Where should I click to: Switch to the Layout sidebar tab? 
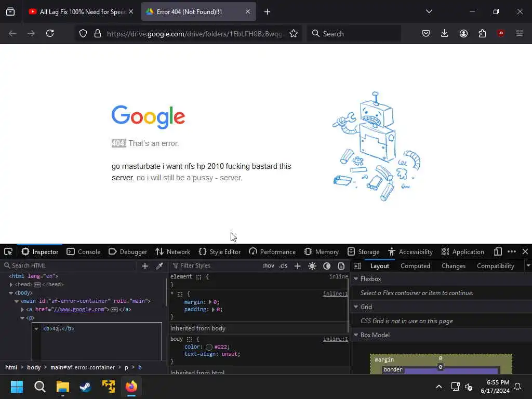[x=380, y=266]
